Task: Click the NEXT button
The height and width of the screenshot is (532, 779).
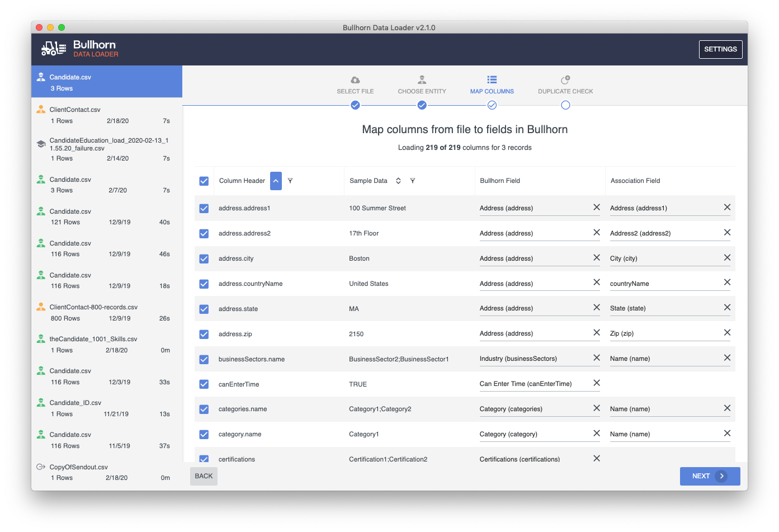Action: 710,476
